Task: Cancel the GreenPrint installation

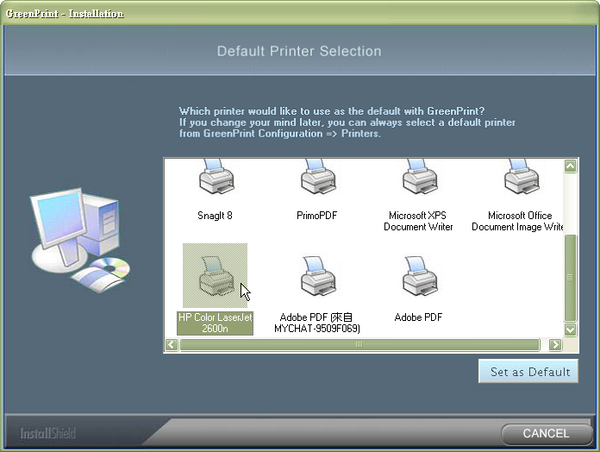Action: [546, 434]
